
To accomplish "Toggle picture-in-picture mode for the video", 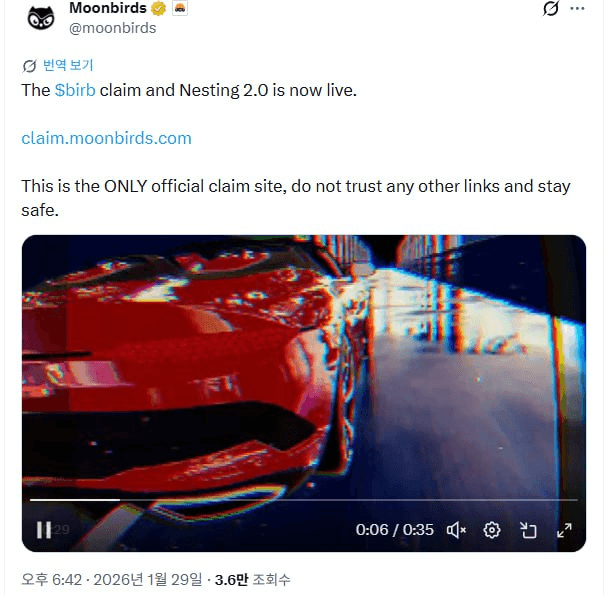I will tap(528, 530).
